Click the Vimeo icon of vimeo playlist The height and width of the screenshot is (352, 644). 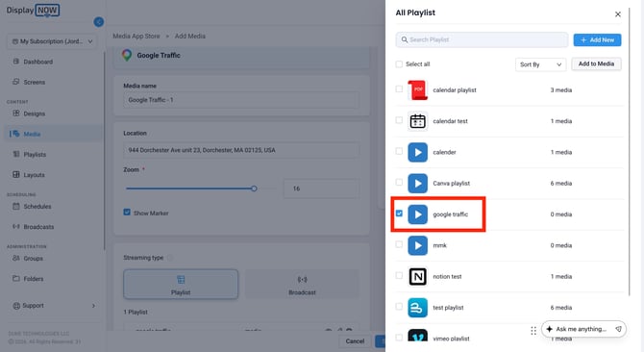coord(418,336)
